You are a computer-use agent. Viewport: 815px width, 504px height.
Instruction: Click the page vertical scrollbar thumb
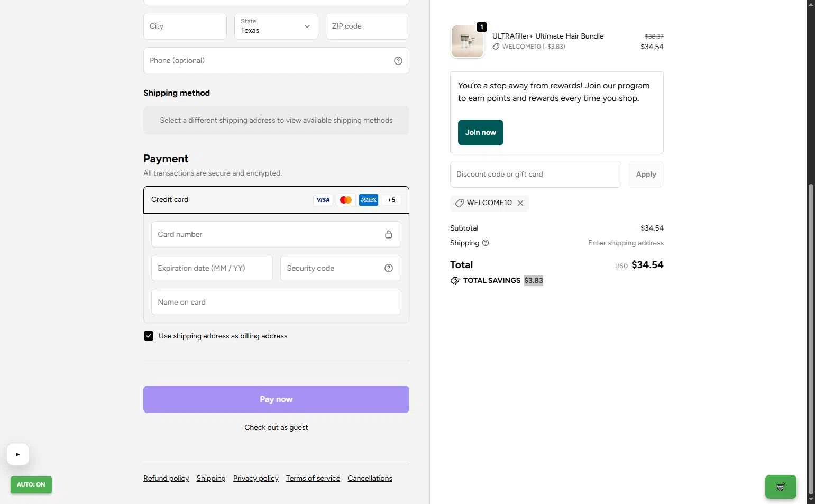811,338
